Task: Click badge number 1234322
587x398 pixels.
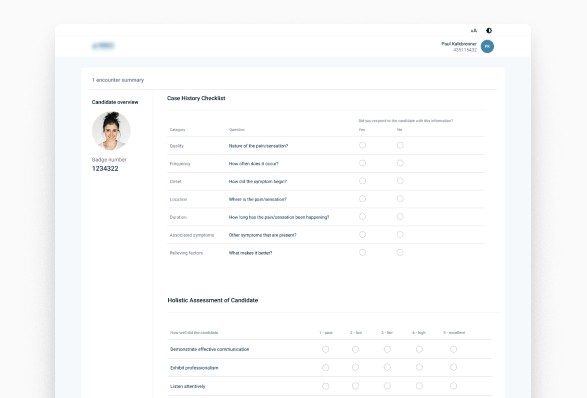Action: click(x=105, y=168)
